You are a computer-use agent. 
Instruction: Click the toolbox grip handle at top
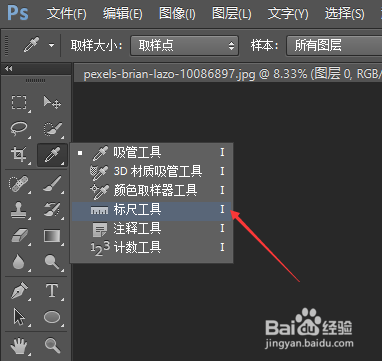pos(35,80)
